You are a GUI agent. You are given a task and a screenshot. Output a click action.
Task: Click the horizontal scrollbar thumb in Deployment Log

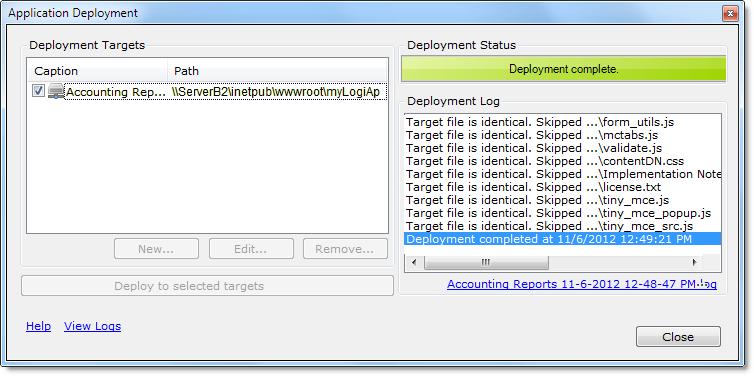[x=486, y=263]
